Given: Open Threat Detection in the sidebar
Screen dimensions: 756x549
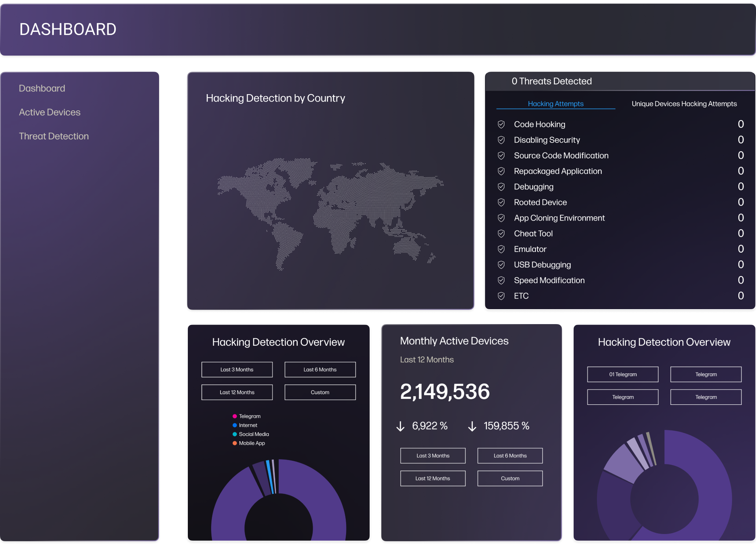Looking at the screenshot, I should coord(54,136).
